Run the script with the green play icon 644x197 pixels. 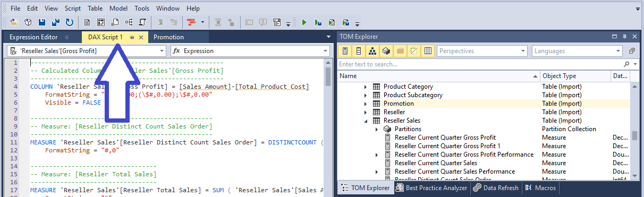pyautogui.click(x=304, y=22)
